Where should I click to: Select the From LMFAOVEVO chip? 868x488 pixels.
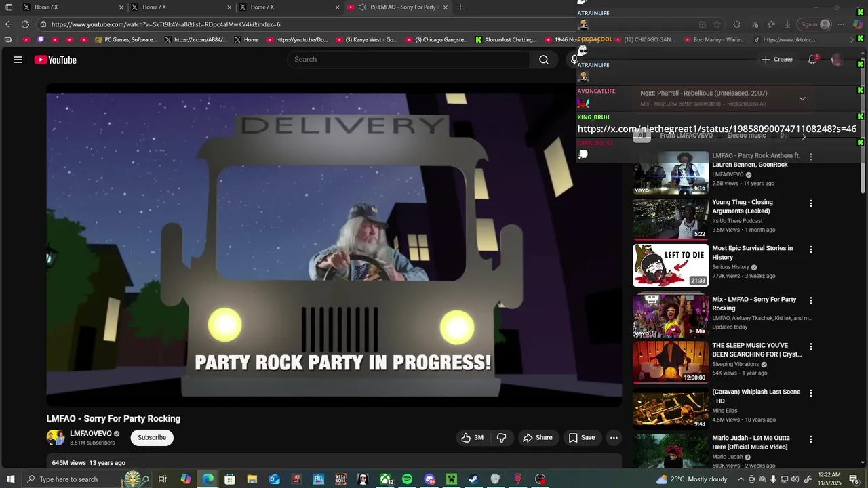coord(686,136)
